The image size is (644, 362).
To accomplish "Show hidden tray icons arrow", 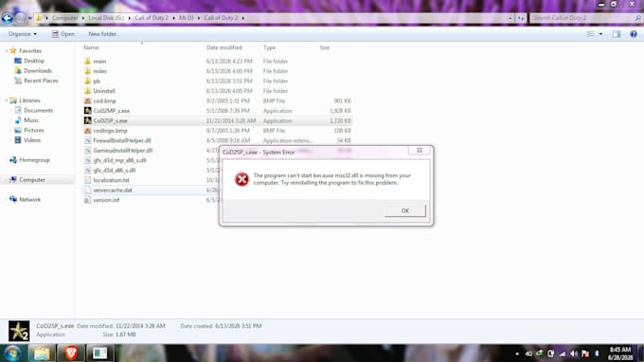I will tap(517, 353).
